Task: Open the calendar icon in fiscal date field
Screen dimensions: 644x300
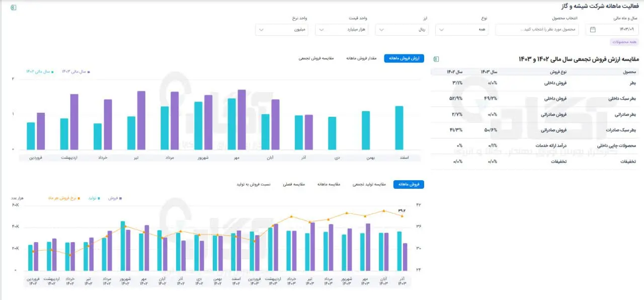Action: pyautogui.click(x=593, y=30)
